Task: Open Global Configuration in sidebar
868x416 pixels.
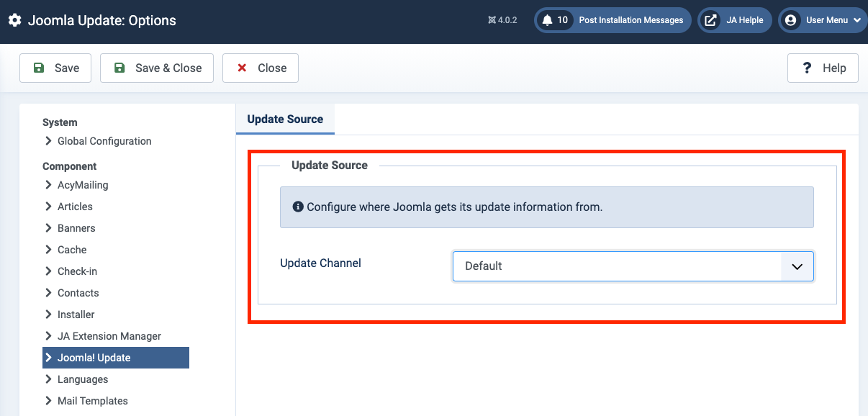Action: [x=104, y=141]
